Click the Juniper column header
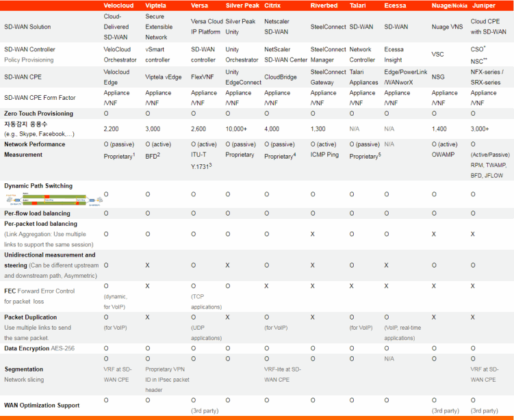514x420 pixels. click(x=484, y=5)
